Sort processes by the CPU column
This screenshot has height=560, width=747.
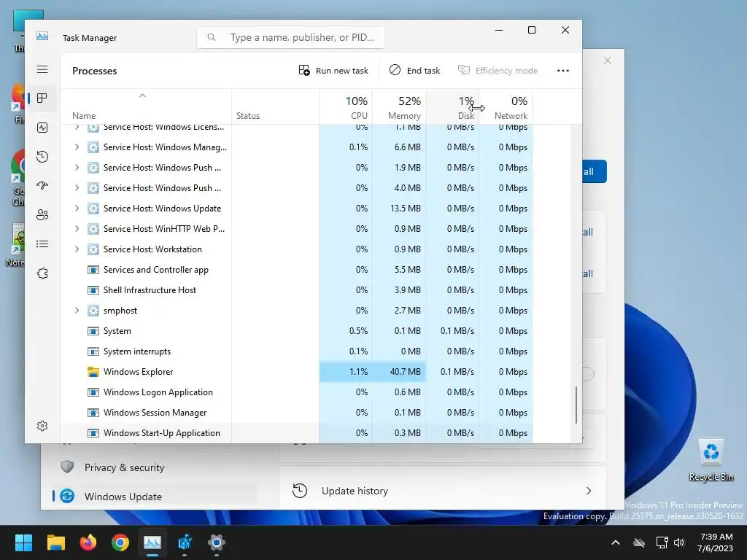click(347, 108)
